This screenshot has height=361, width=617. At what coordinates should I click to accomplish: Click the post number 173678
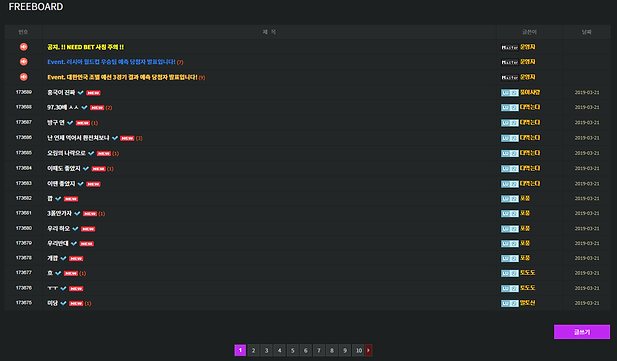tap(24, 258)
